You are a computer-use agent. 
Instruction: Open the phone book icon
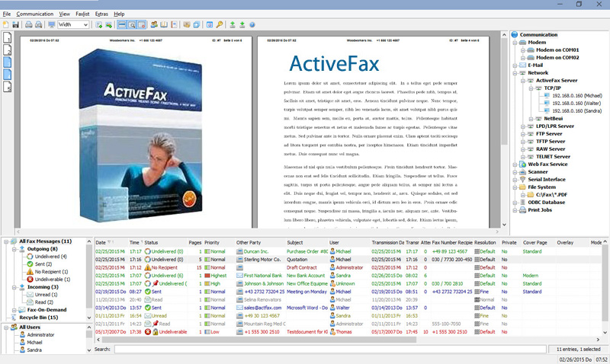point(164,24)
